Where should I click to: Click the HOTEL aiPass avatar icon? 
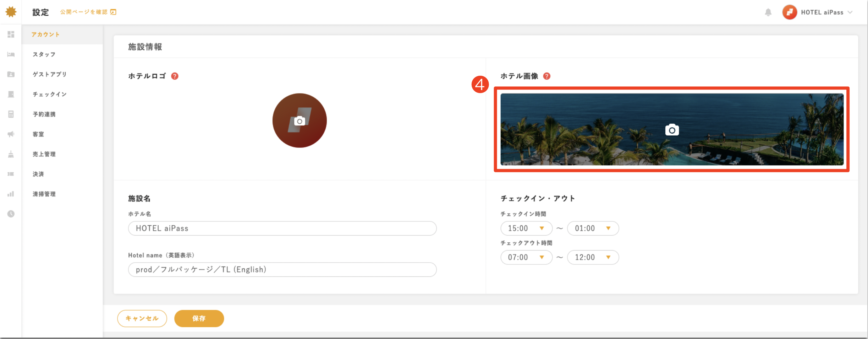tap(790, 12)
